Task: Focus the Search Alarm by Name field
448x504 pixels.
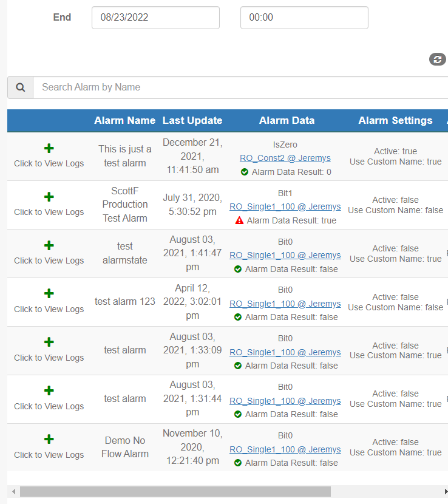Action: click(x=240, y=87)
